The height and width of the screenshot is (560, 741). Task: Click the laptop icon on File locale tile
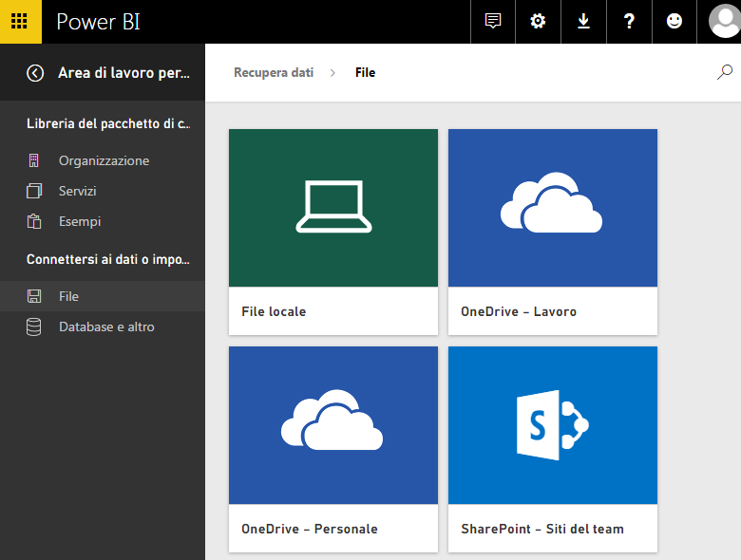333,206
